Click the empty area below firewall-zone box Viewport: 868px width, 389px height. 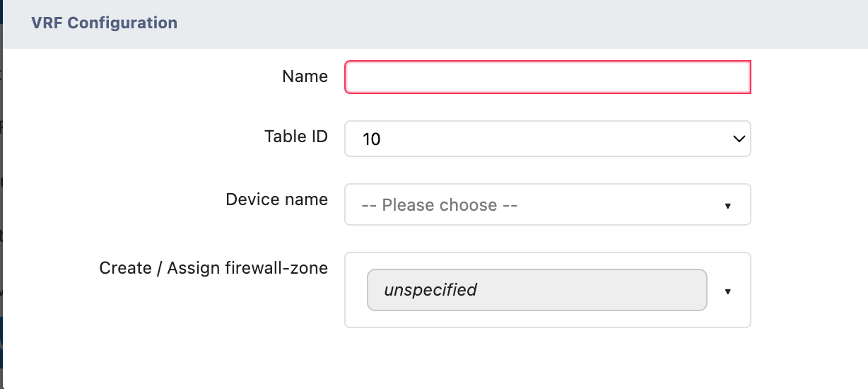tap(547, 357)
